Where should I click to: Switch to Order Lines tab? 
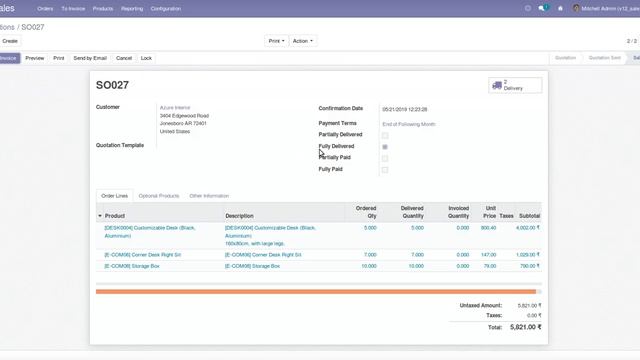click(x=114, y=196)
